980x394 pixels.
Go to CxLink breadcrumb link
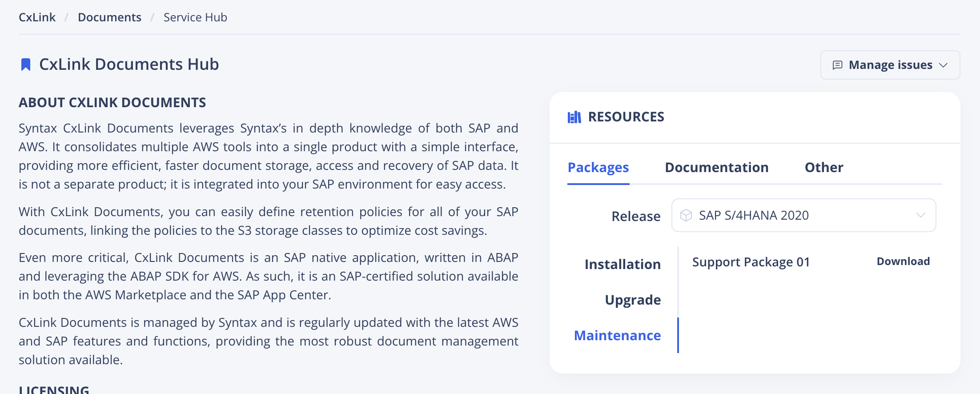[x=37, y=17]
